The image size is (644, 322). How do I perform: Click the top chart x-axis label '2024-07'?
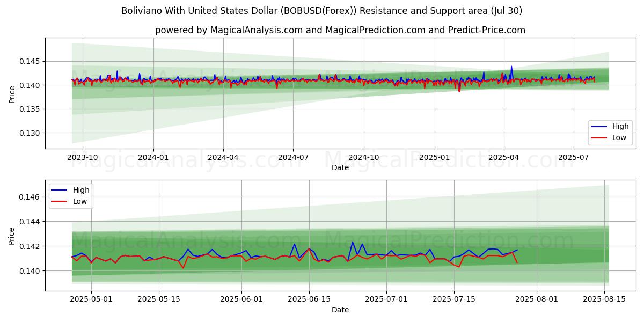click(x=293, y=157)
